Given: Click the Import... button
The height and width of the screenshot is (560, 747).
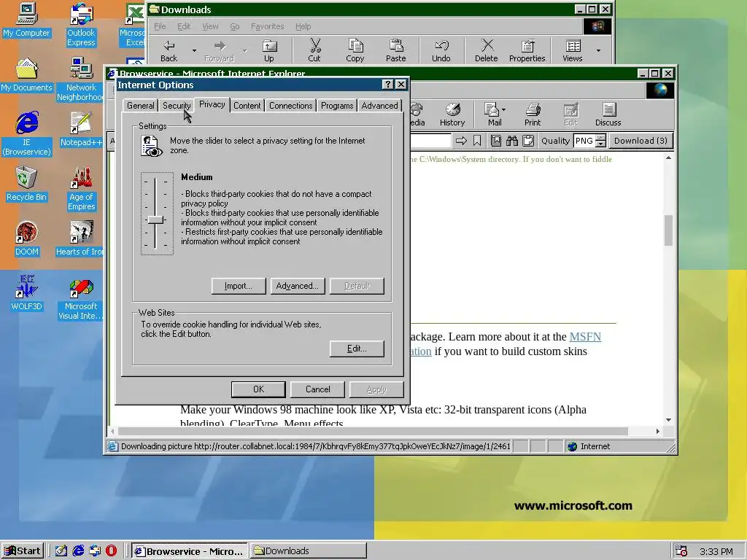Looking at the screenshot, I should click(239, 286).
